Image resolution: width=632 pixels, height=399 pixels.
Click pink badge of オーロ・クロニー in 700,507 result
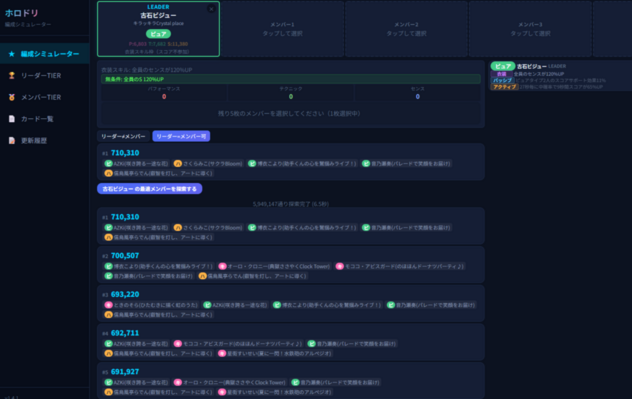click(222, 266)
